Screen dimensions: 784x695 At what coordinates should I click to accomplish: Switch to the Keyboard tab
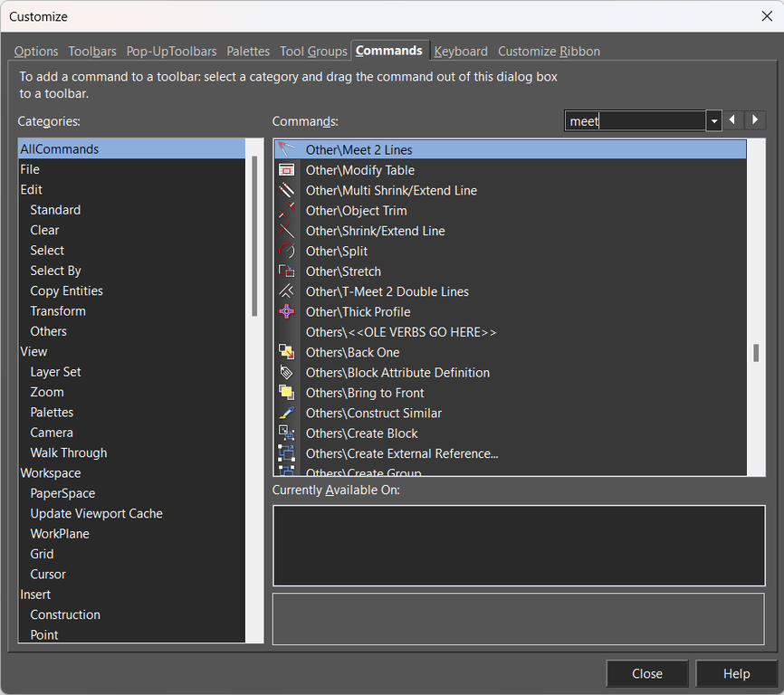pos(461,52)
